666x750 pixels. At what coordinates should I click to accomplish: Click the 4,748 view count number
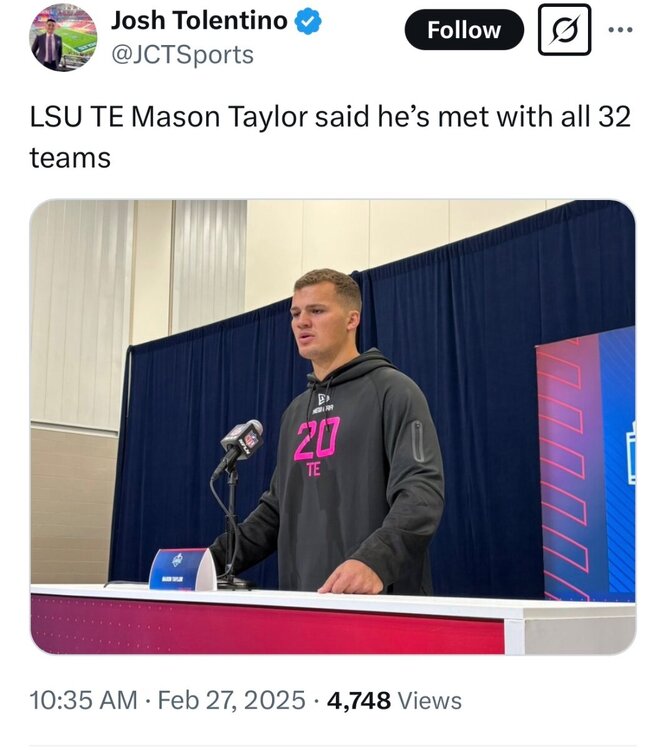click(357, 701)
